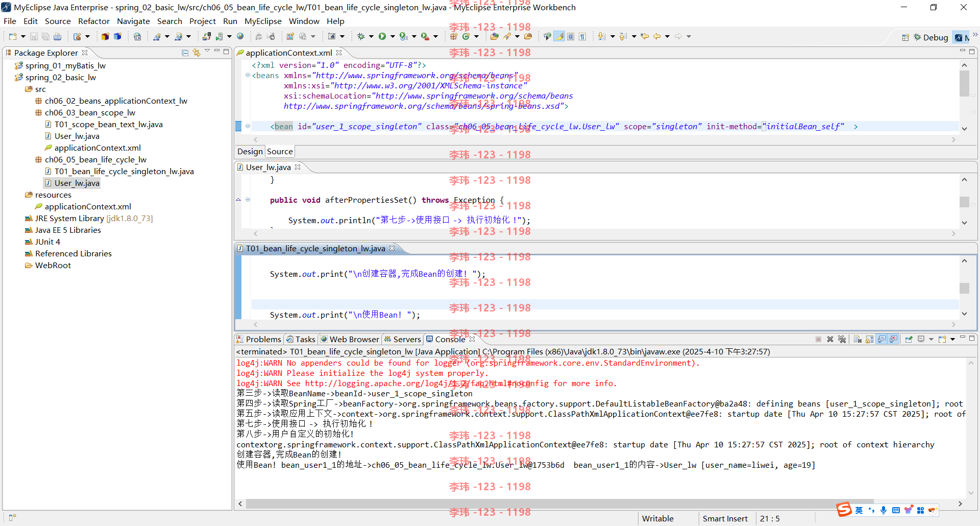Screen dimensions: 980x526
Task: Click Remove Launch icon in Console
Action: [830, 339]
